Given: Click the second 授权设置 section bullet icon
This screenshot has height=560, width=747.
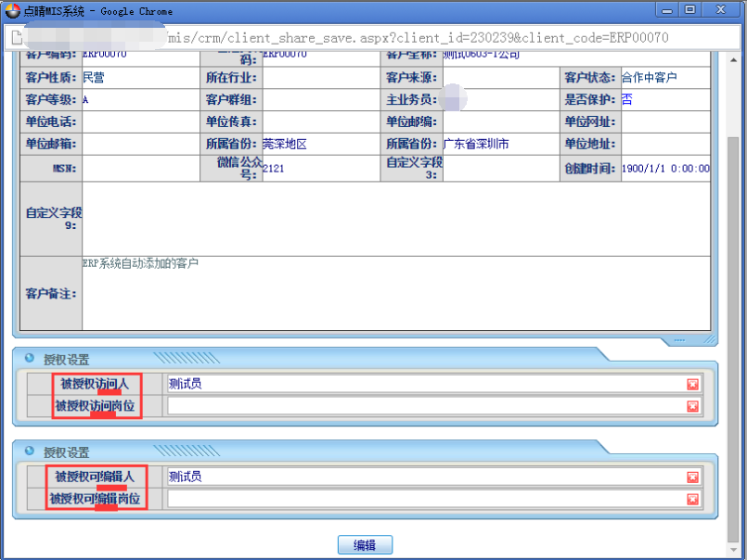Looking at the screenshot, I should click(30, 452).
